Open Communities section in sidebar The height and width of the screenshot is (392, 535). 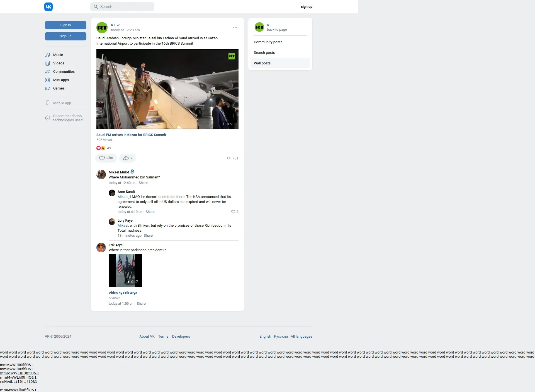pyautogui.click(x=64, y=72)
